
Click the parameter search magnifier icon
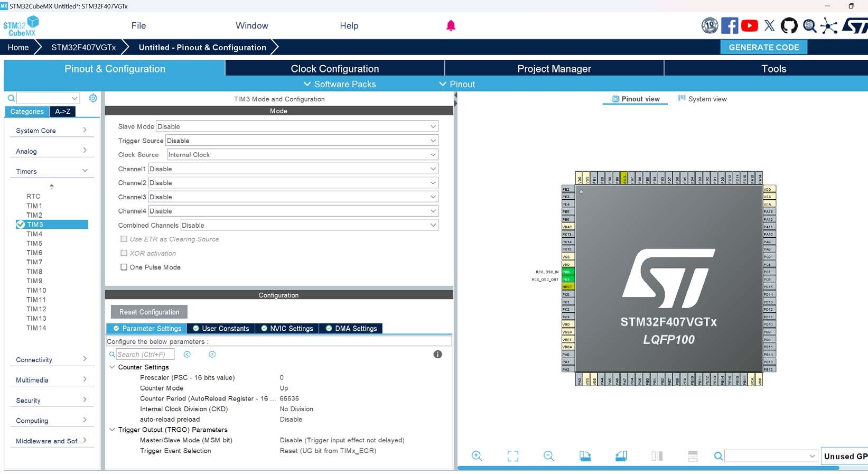(x=112, y=355)
